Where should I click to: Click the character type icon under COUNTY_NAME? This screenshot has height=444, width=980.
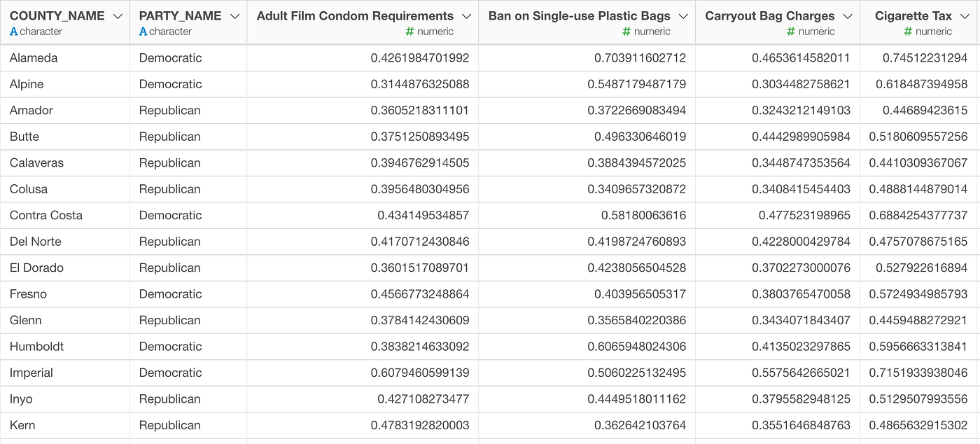(14, 32)
